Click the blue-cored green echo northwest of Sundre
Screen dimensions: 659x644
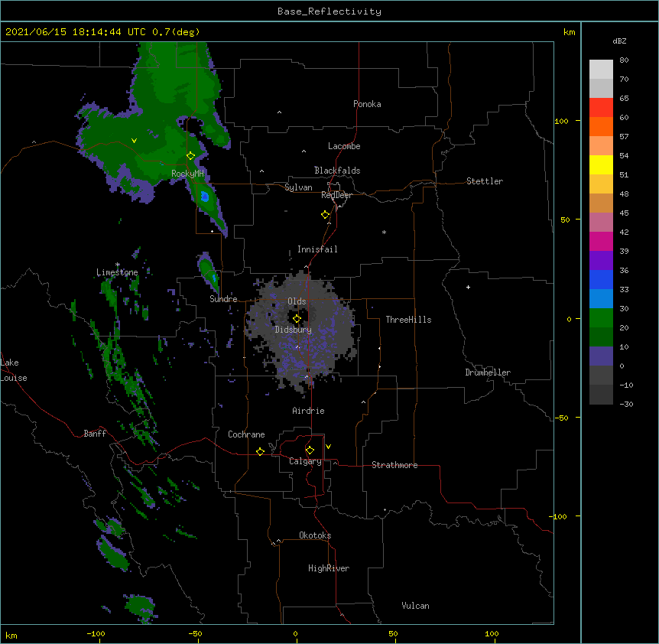209,273
